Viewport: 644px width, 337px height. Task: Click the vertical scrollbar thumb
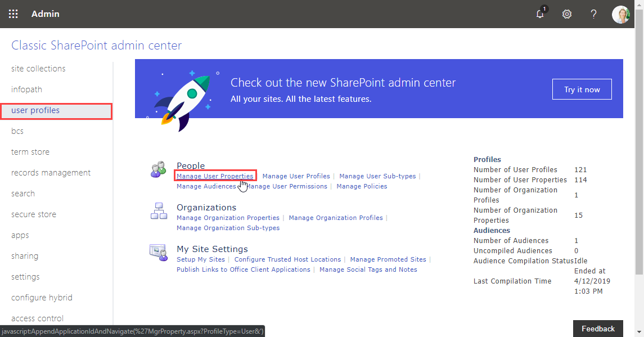coord(639,142)
